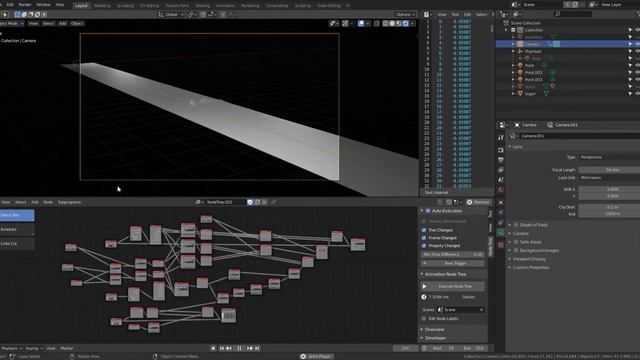
Task: Enable the Edit Node Labels checkbox
Action: point(424,318)
